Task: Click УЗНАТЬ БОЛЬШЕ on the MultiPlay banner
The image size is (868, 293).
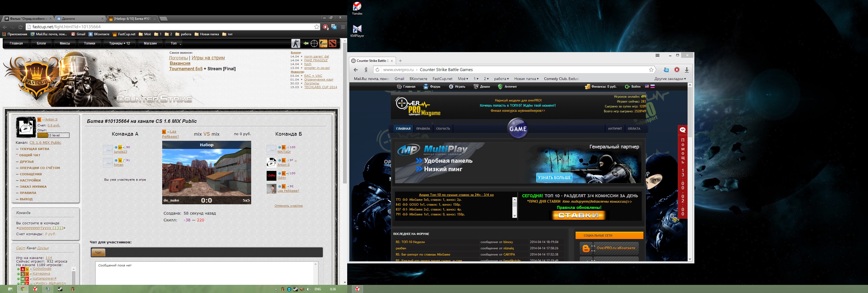Action: coord(554,178)
